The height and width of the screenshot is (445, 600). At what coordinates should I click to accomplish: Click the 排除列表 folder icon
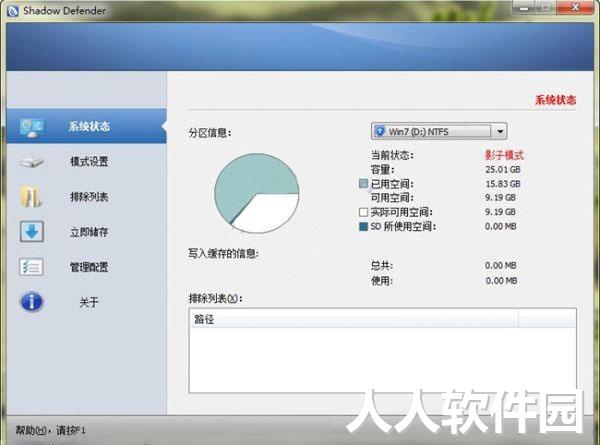31,197
